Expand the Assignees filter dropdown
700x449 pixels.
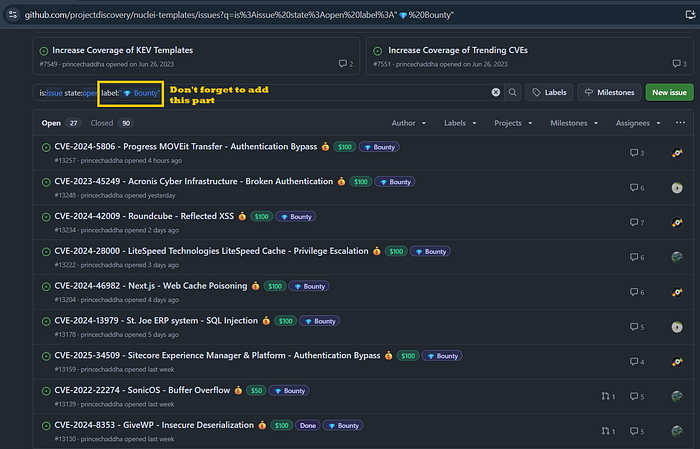(x=638, y=123)
